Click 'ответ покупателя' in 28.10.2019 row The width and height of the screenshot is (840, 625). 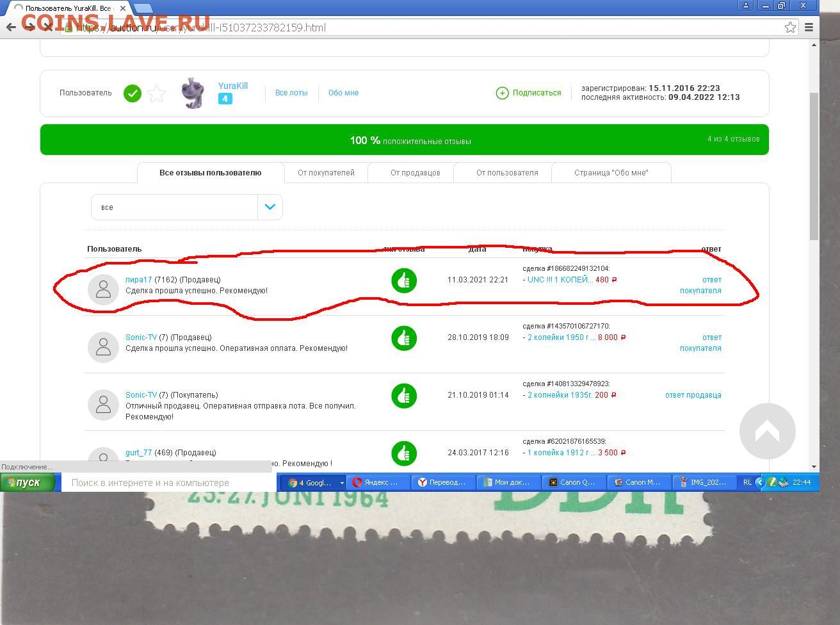700,343
